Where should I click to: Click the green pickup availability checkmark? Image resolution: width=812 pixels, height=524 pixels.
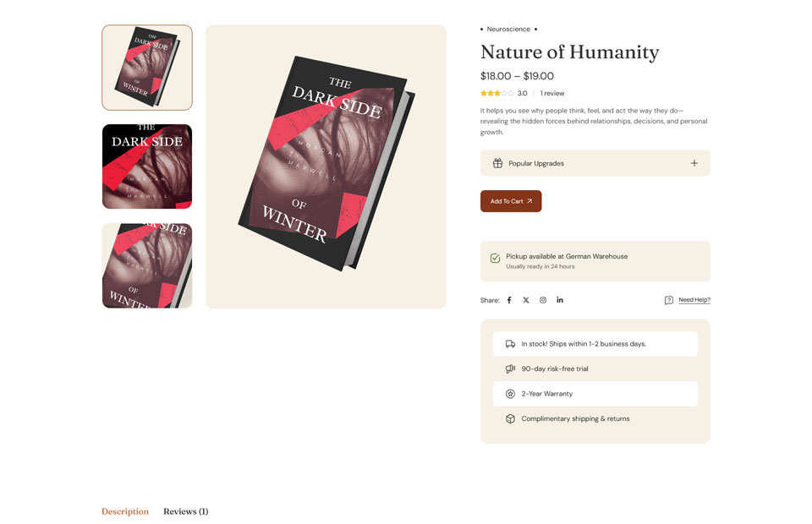495,259
